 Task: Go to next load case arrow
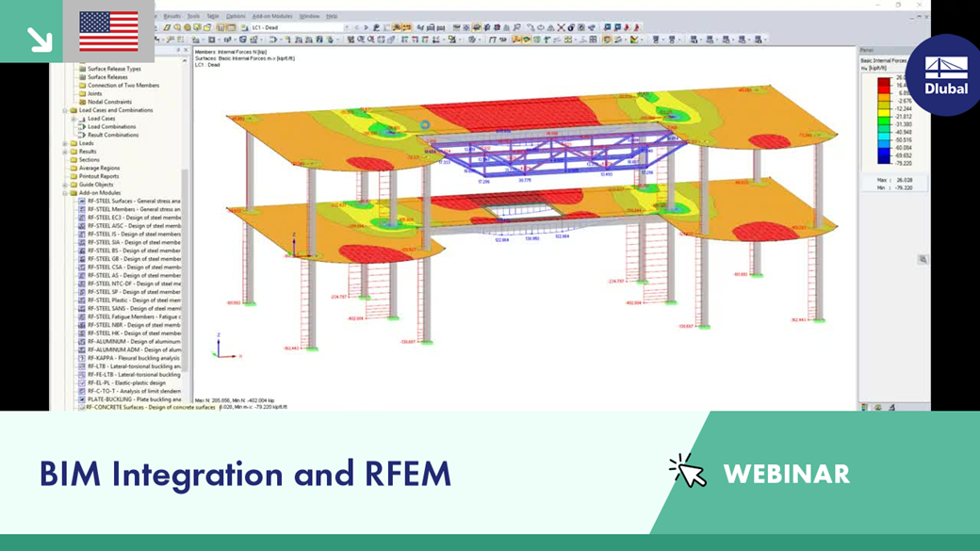click(x=366, y=27)
